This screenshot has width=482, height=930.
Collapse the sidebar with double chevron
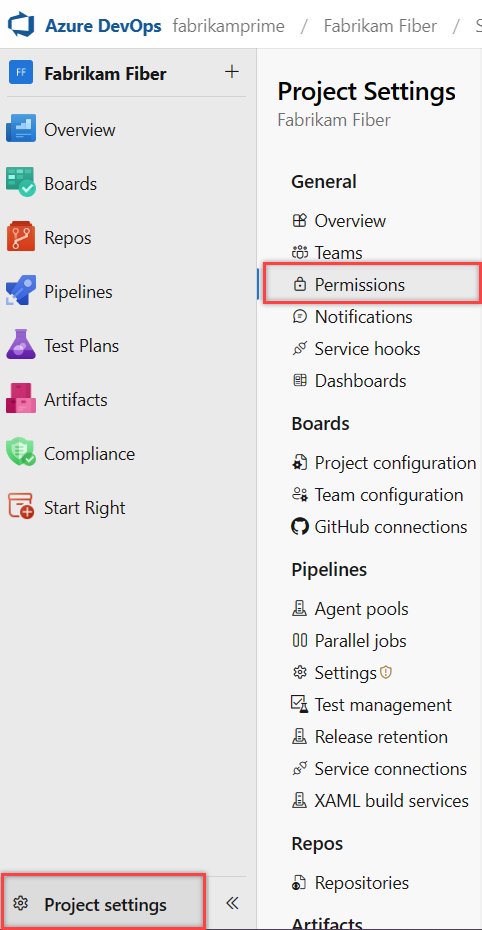coord(232,904)
